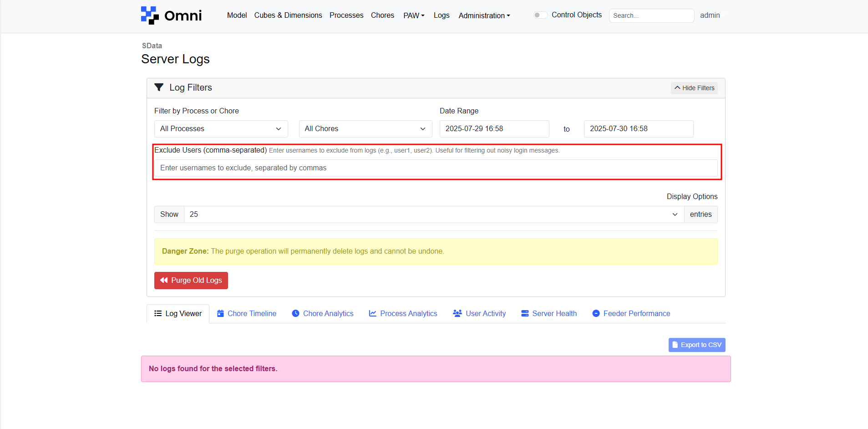Open the Chores page

pos(382,15)
